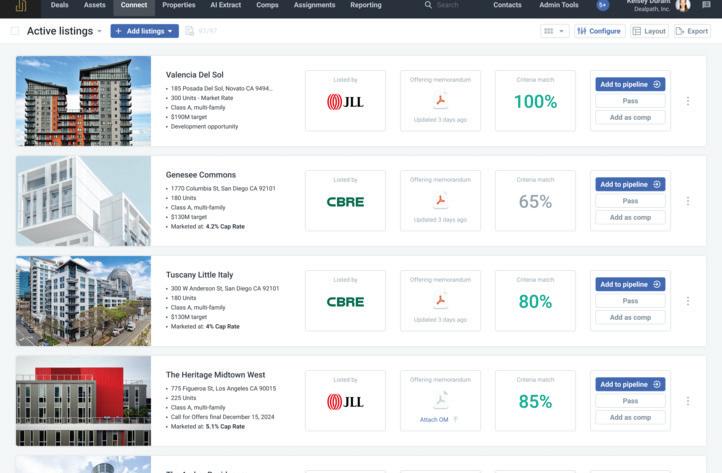Click the Configure button
This screenshot has width=722, height=473.
[600, 31]
